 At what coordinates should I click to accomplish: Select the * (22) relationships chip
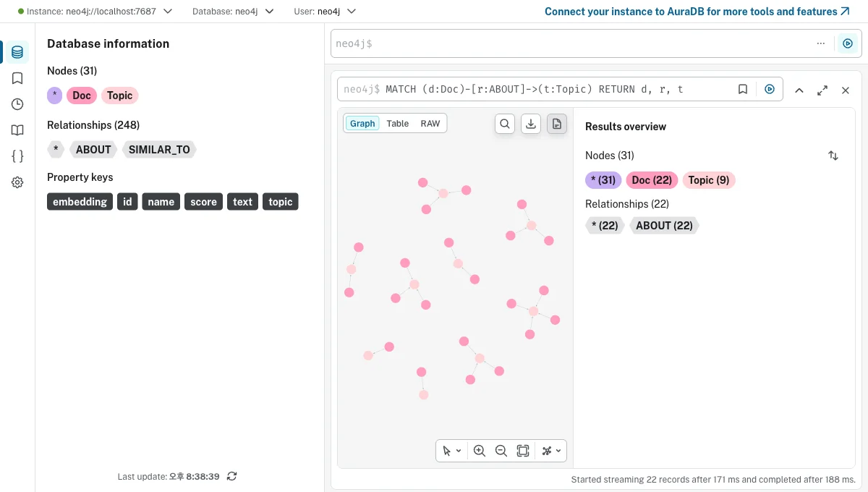605,226
